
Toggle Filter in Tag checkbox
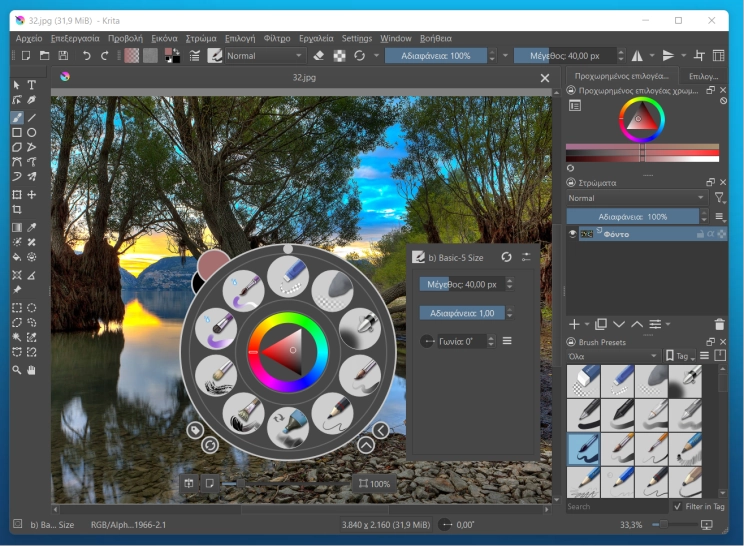coord(678,507)
